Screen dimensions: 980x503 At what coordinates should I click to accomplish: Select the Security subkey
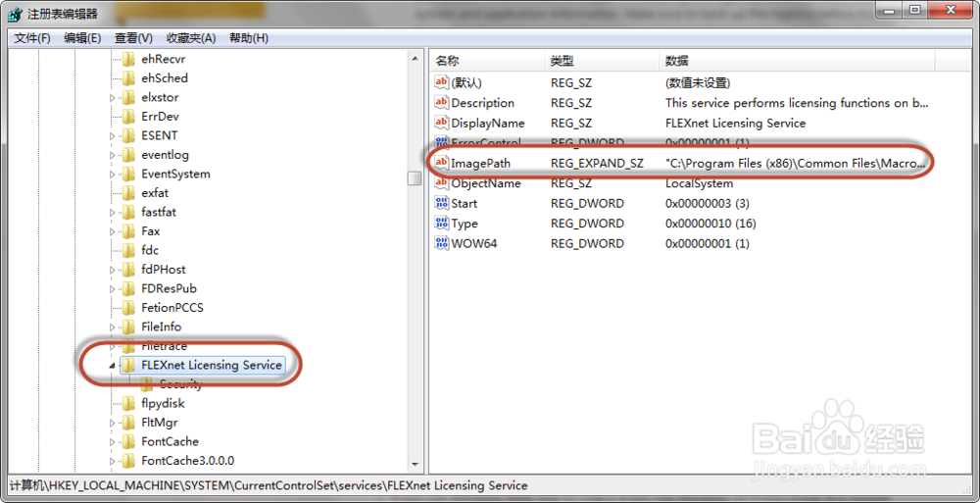point(181,384)
